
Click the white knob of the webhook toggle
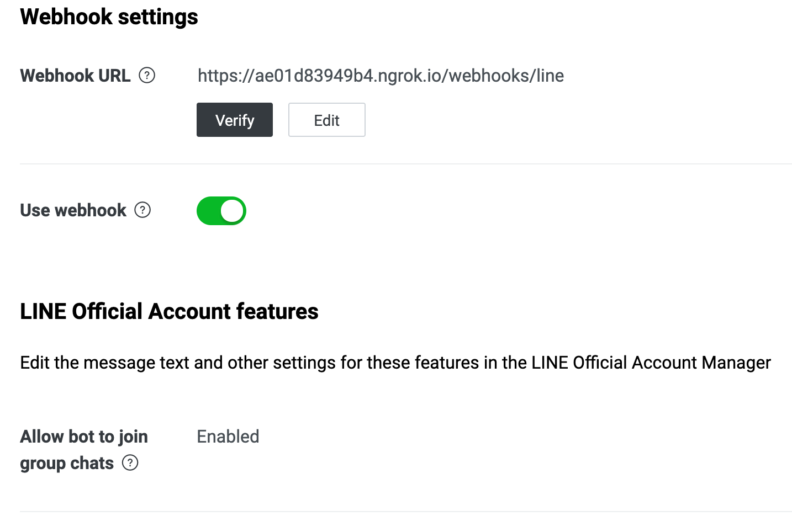tap(232, 211)
